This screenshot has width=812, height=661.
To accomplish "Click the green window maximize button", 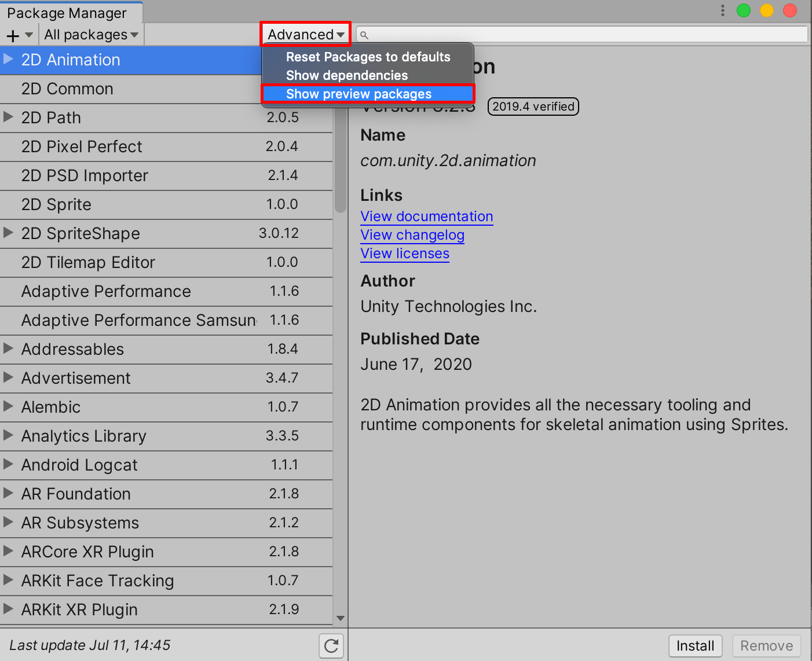I will (x=744, y=10).
